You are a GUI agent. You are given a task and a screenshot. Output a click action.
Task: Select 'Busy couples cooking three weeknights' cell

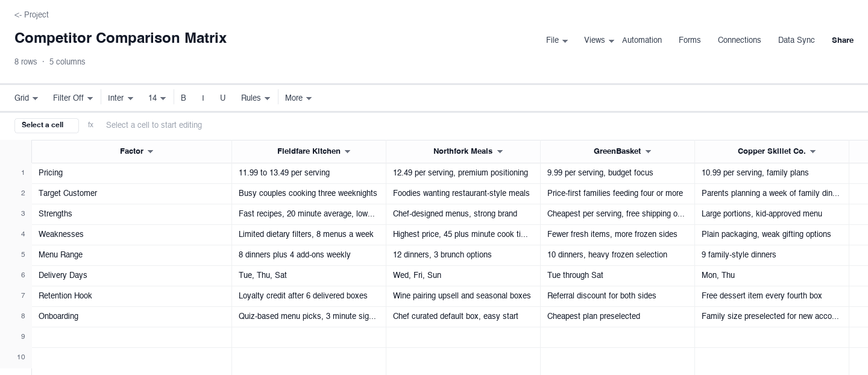click(x=309, y=194)
